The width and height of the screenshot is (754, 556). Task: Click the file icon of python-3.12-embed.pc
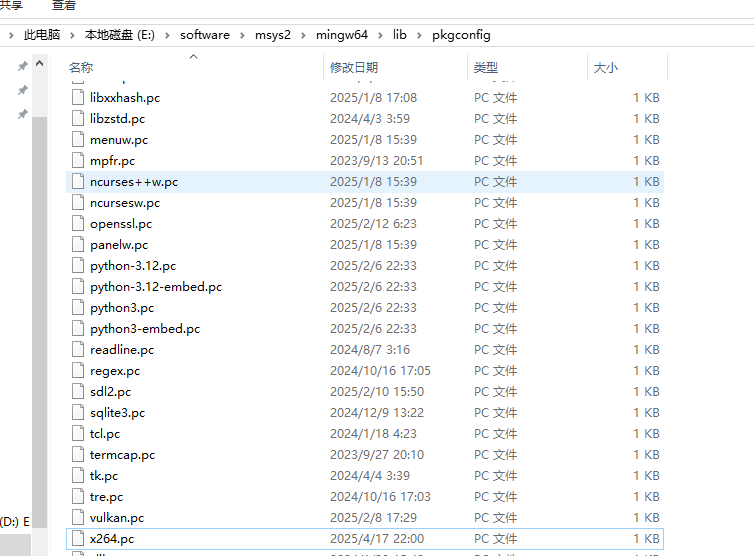78,287
